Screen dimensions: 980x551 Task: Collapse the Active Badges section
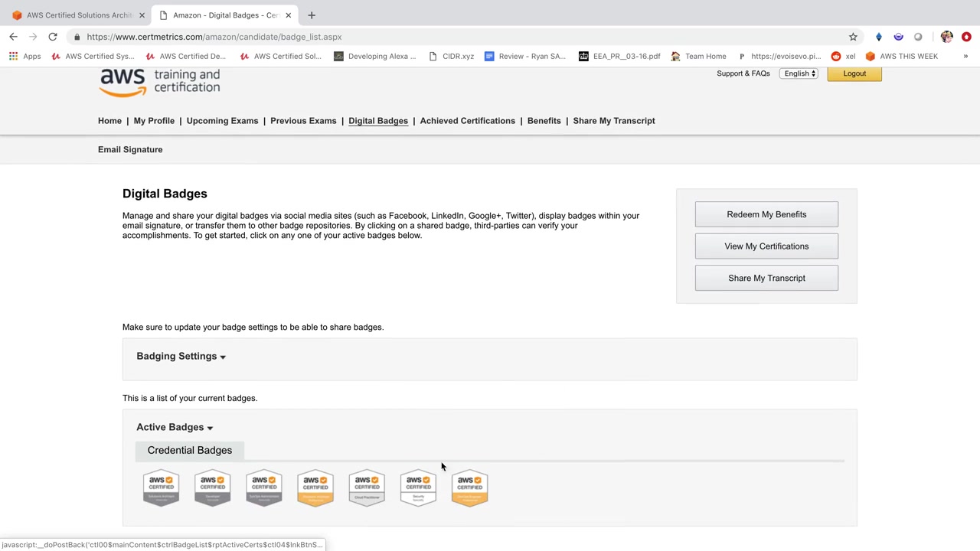point(175,428)
